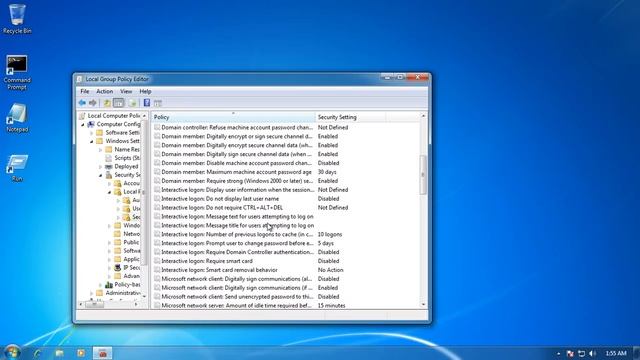Open Help via the blue question-mark icon

tap(147, 103)
